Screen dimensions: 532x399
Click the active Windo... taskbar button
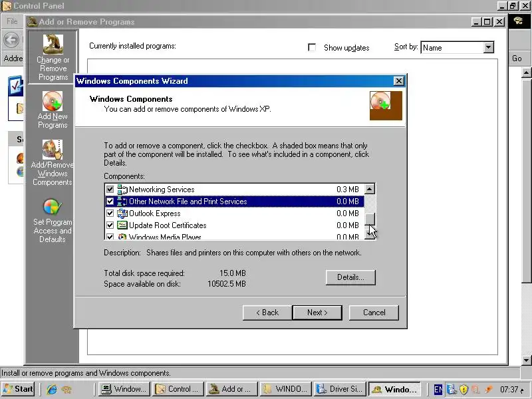tap(394, 389)
